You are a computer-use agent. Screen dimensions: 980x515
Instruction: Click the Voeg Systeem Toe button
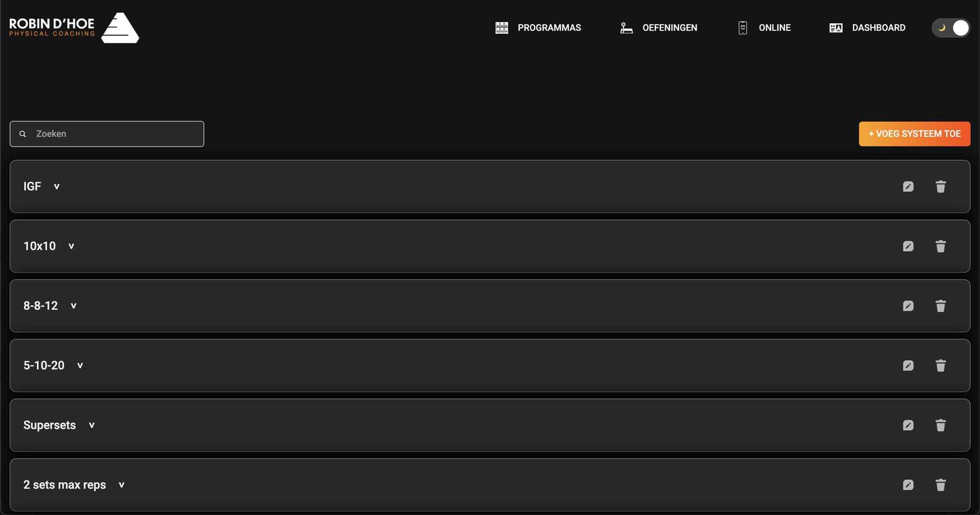(x=914, y=134)
